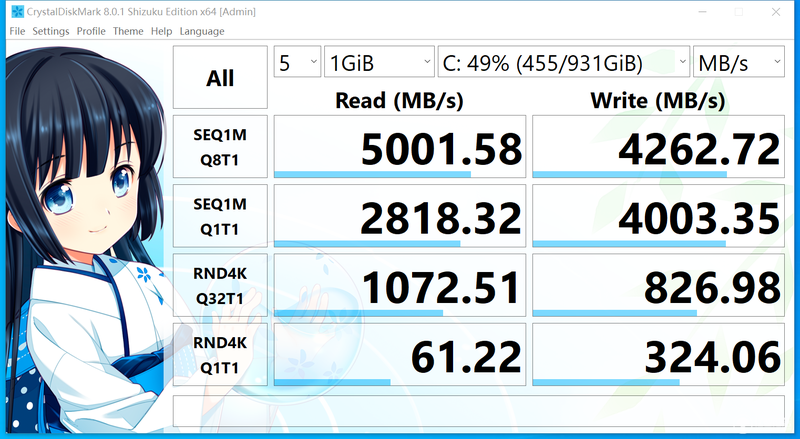The height and width of the screenshot is (439, 800).
Task: Start the RND4K Q32T1 test
Action: click(x=220, y=285)
